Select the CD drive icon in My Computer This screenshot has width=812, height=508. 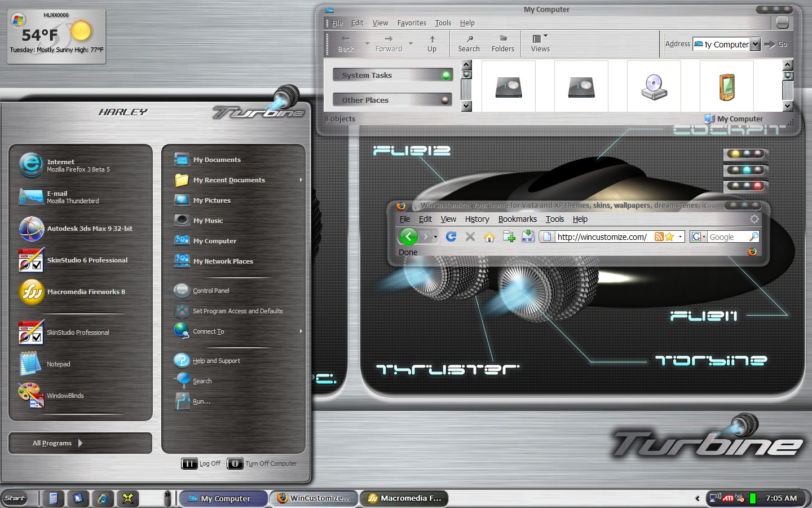pyautogui.click(x=654, y=86)
